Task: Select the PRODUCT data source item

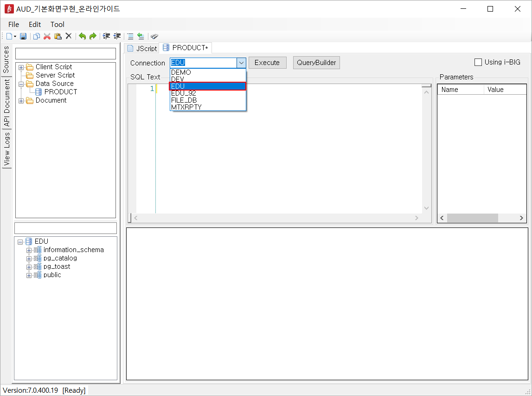Action: click(x=61, y=92)
